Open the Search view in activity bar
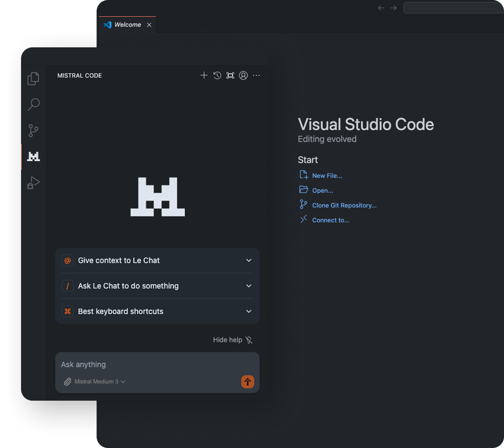The image size is (504, 448). (33, 104)
